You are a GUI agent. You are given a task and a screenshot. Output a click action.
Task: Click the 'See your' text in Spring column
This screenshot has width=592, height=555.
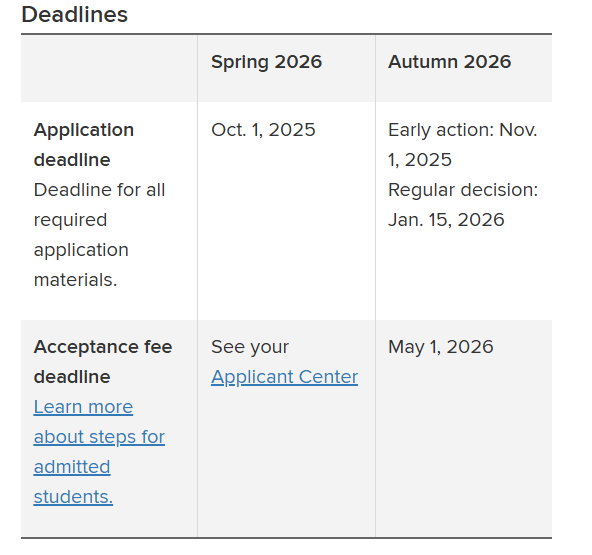pos(250,347)
